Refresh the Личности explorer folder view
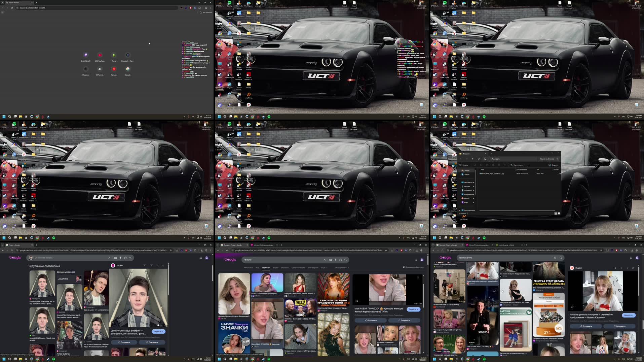This screenshot has height=362, width=644. tap(479, 159)
